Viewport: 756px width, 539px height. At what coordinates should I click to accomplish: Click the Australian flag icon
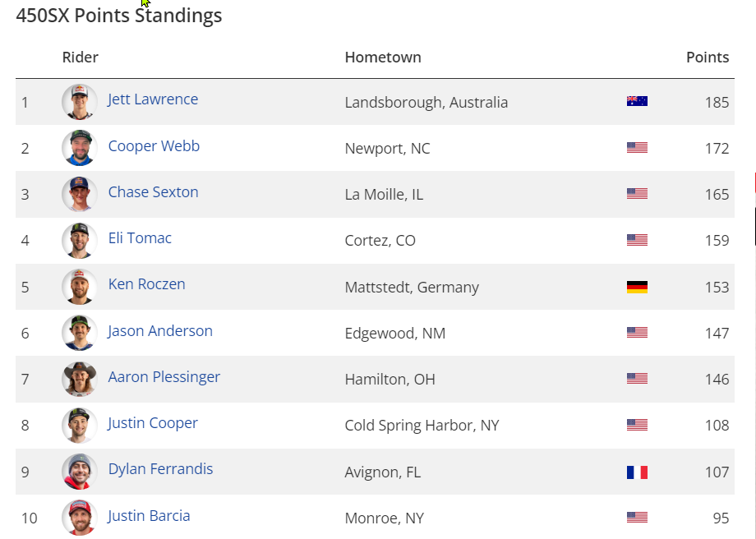click(x=637, y=102)
